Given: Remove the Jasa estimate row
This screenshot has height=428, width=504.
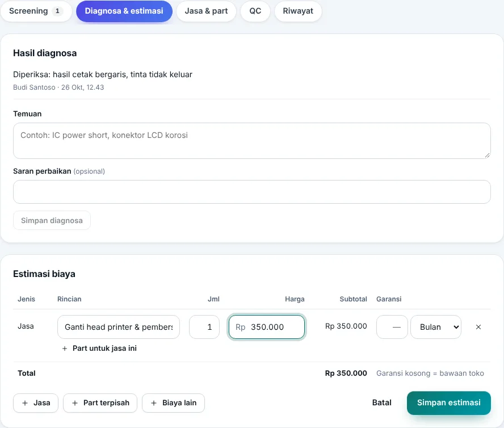Looking at the screenshot, I should [478, 327].
